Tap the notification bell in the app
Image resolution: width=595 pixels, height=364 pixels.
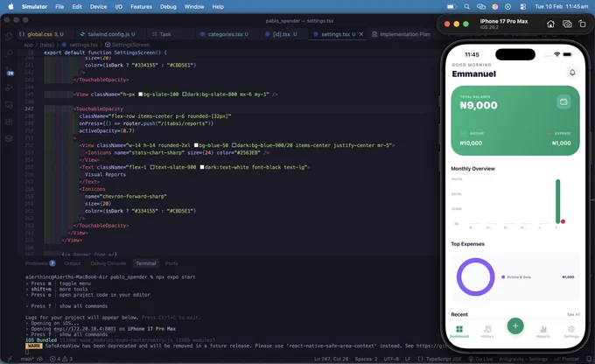pyautogui.click(x=572, y=72)
